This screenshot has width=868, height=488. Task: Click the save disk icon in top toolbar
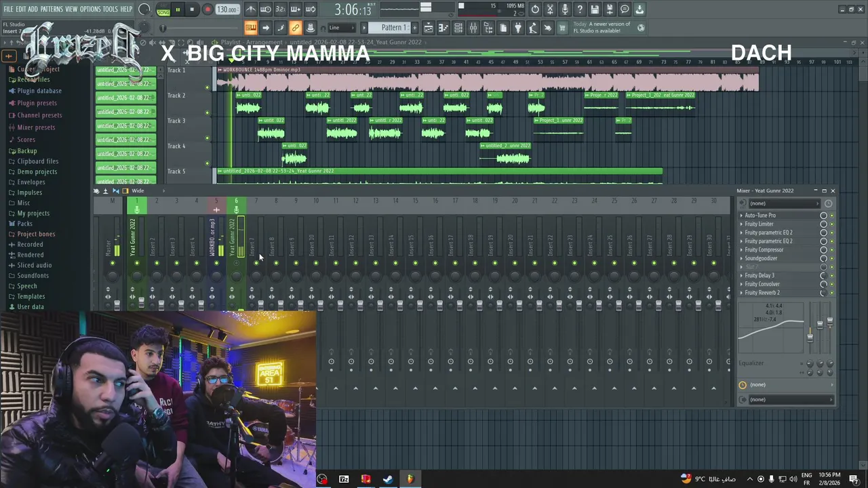(595, 9)
